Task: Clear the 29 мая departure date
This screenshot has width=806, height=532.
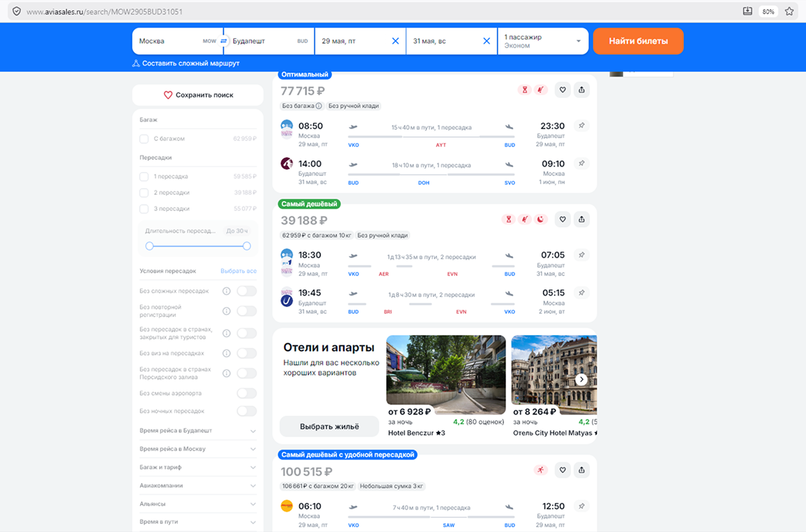Action: click(x=396, y=41)
